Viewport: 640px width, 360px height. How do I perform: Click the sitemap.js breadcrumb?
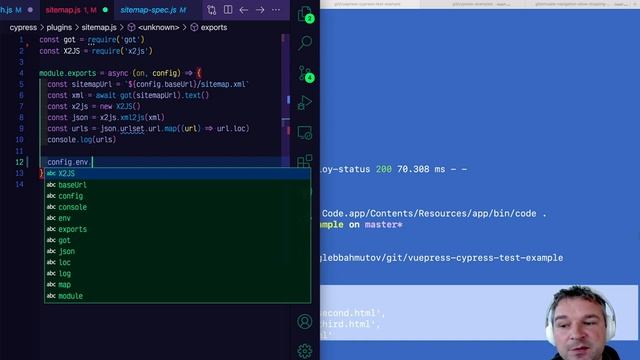click(x=99, y=27)
